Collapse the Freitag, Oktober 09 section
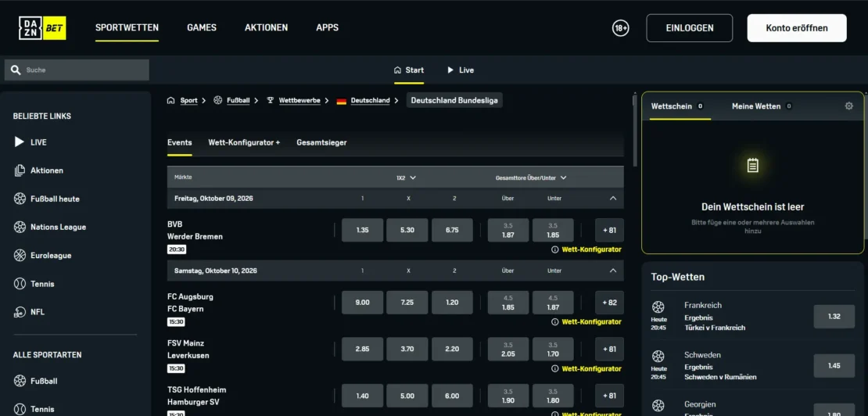 tap(613, 198)
